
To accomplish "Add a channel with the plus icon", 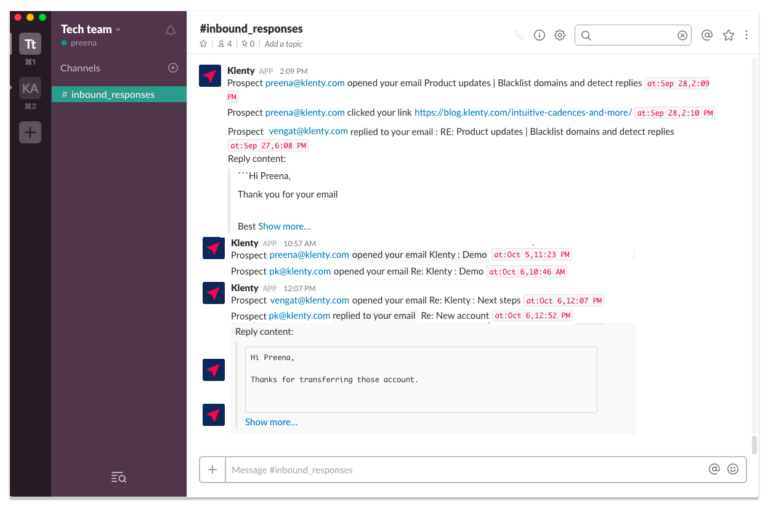I will point(173,68).
